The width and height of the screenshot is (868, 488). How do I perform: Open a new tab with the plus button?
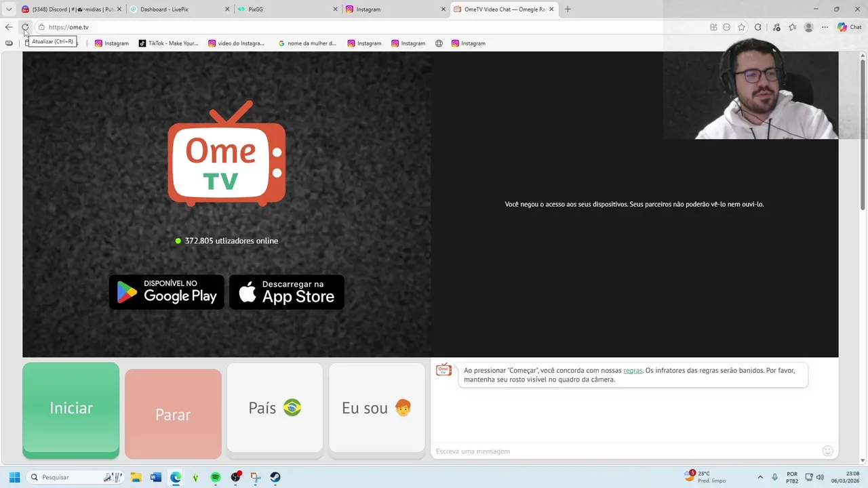coord(568,9)
